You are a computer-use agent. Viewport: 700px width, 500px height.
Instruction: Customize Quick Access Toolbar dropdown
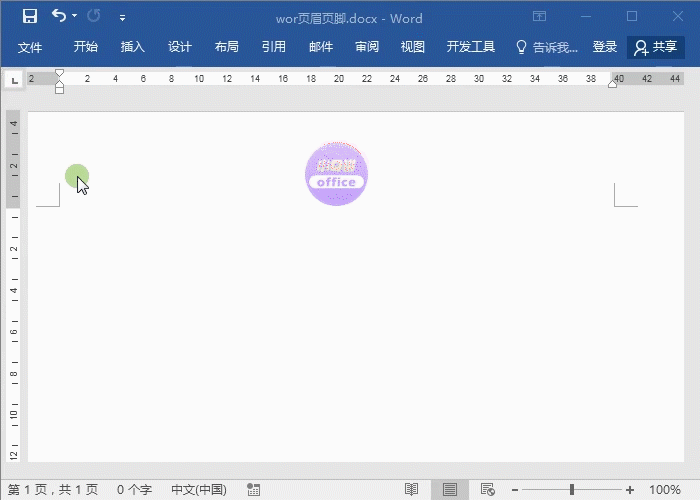(x=122, y=18)
